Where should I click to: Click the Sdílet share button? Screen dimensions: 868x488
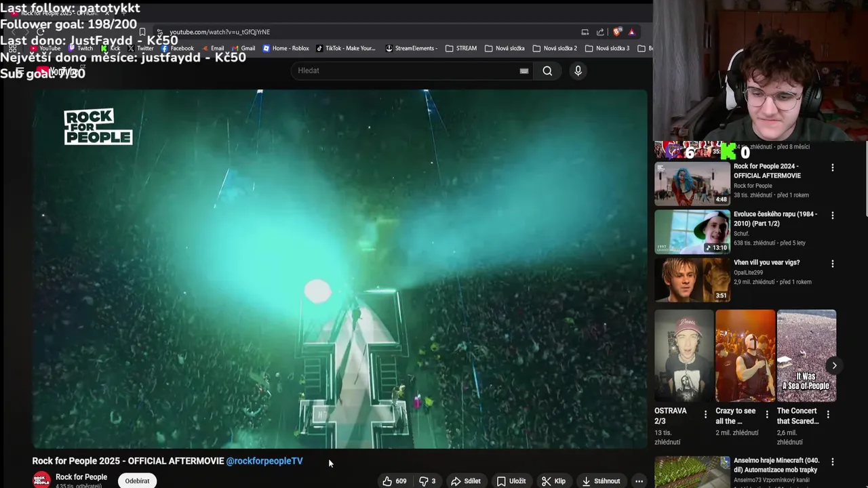click(x=466, y=481)
